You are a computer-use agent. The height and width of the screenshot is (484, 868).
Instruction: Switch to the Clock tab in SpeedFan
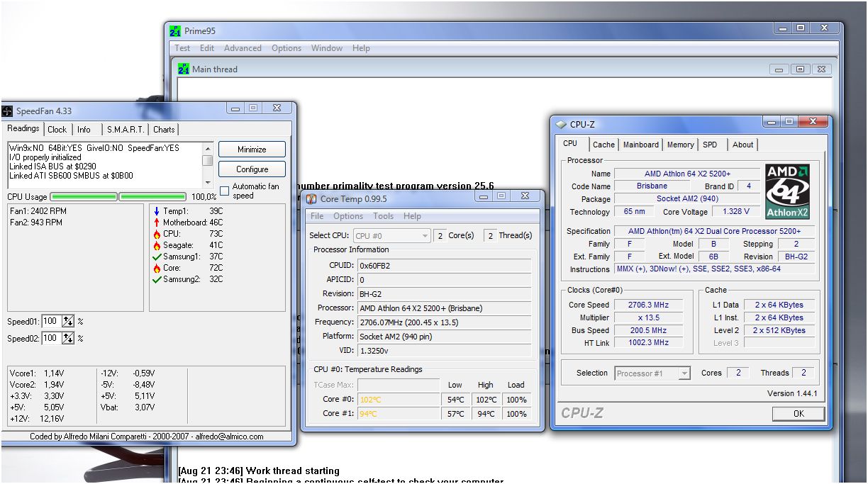pos(57,130)
